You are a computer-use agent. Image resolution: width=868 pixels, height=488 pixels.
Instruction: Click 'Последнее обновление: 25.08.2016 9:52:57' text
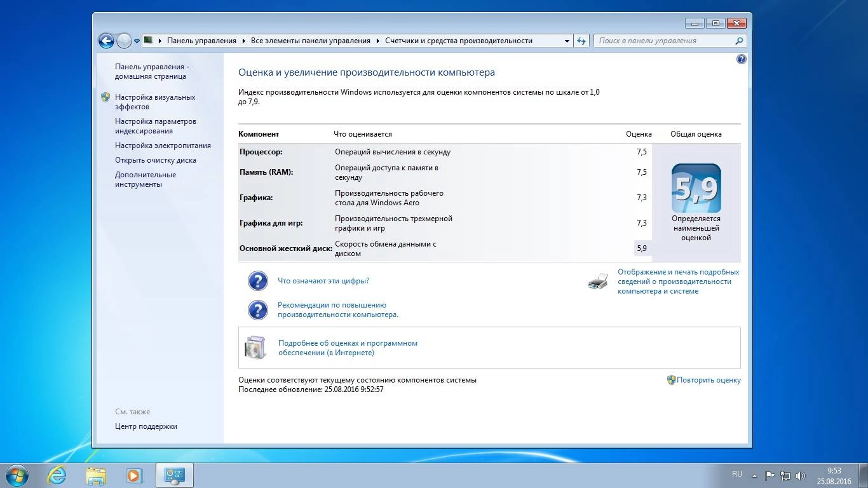(311, 390)
